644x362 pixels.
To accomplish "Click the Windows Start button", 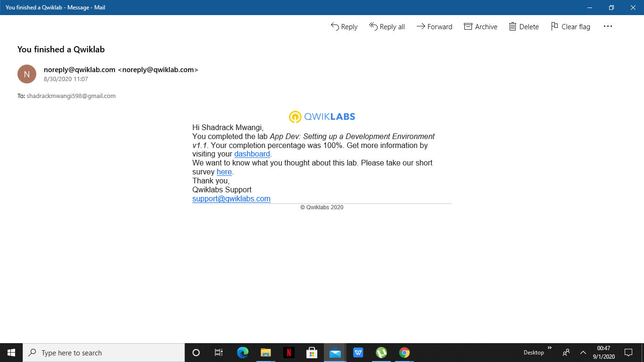I will coord(11,353).
